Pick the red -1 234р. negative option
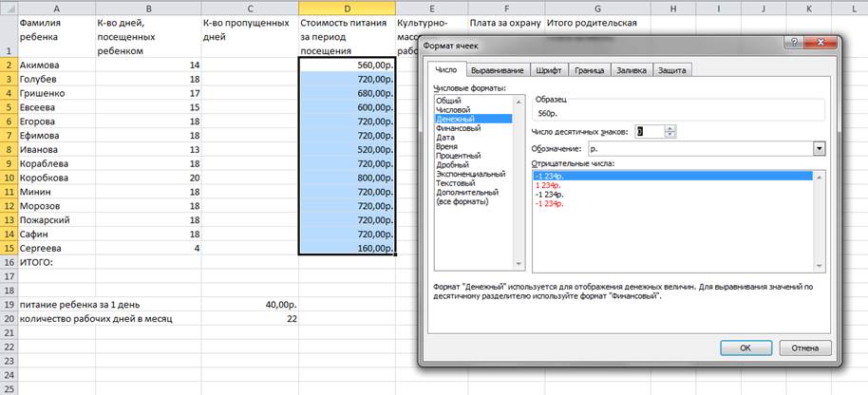 672,203
